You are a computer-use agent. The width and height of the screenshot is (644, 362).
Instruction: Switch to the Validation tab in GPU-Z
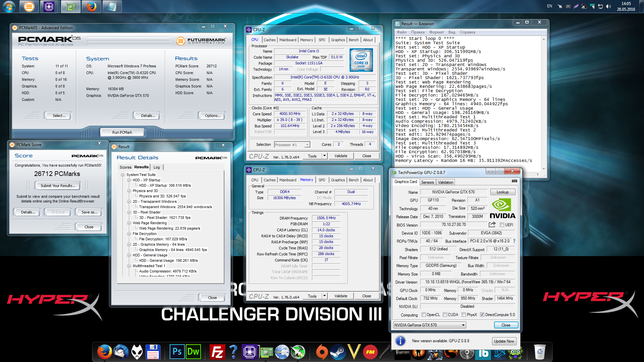coord(445,182)
